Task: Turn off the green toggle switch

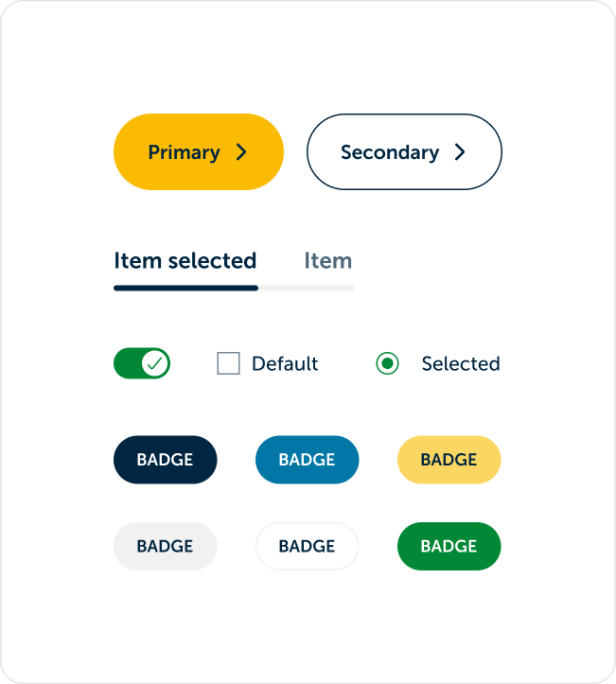Action: point(142,363)
